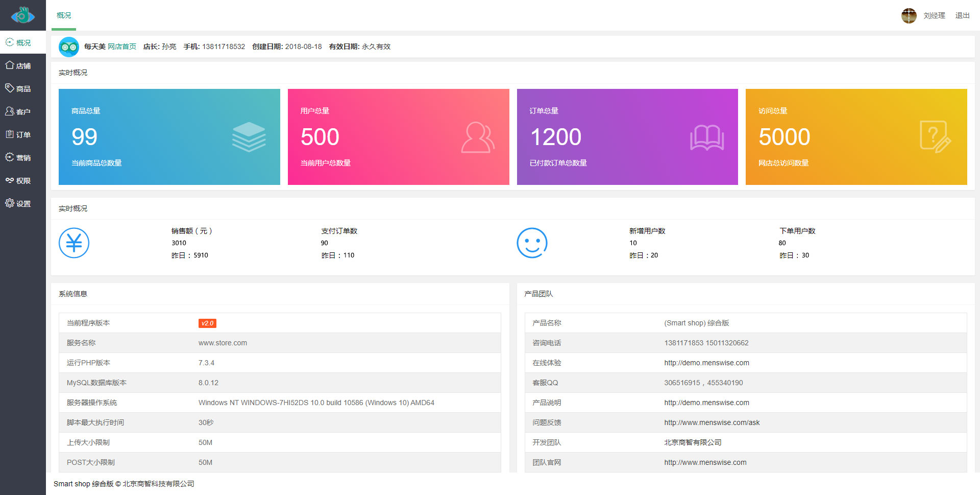
Task: Click the yen sales amount icon
Action: (x=74, y=243)
